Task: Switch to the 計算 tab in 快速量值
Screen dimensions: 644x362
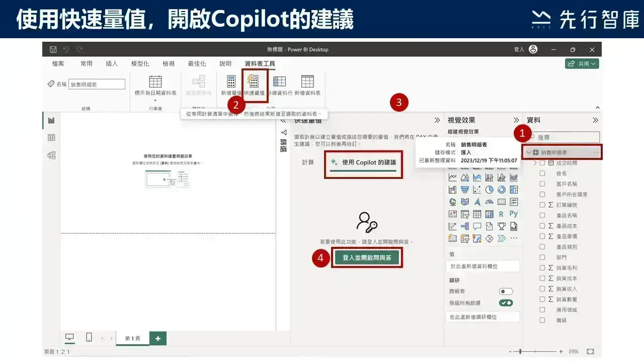Action: [x=308, y=162]
